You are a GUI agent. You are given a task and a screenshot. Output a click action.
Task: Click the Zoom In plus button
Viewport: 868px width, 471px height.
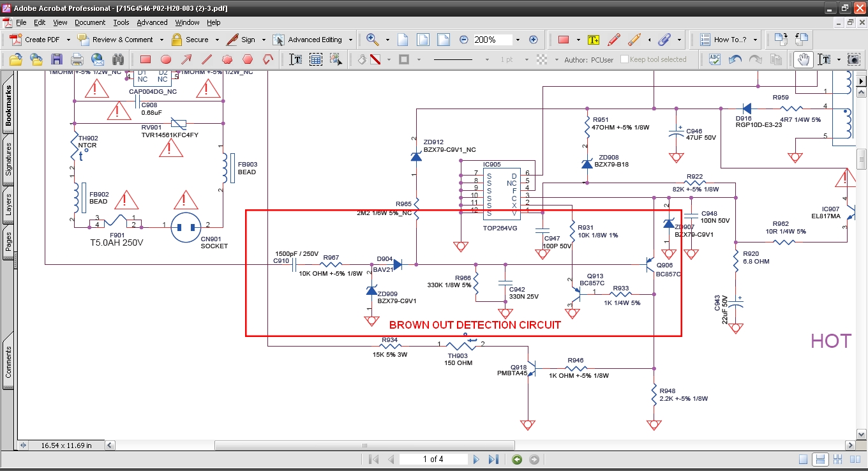pyautogui.click(x=534, y=40)
